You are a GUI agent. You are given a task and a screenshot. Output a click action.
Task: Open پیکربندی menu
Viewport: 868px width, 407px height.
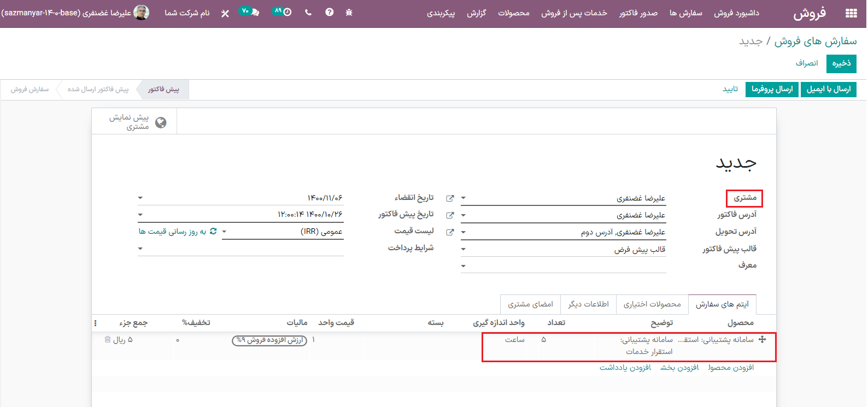tap(441, 13)
